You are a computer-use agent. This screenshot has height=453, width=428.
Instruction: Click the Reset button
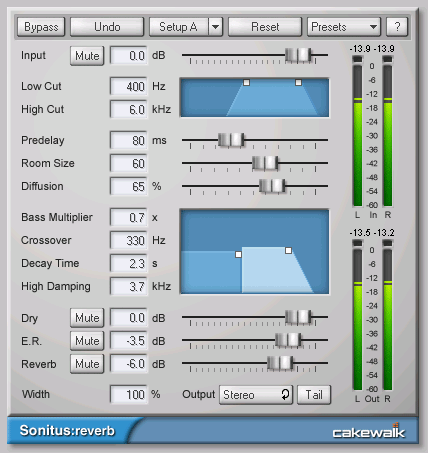tap(265, 27)
